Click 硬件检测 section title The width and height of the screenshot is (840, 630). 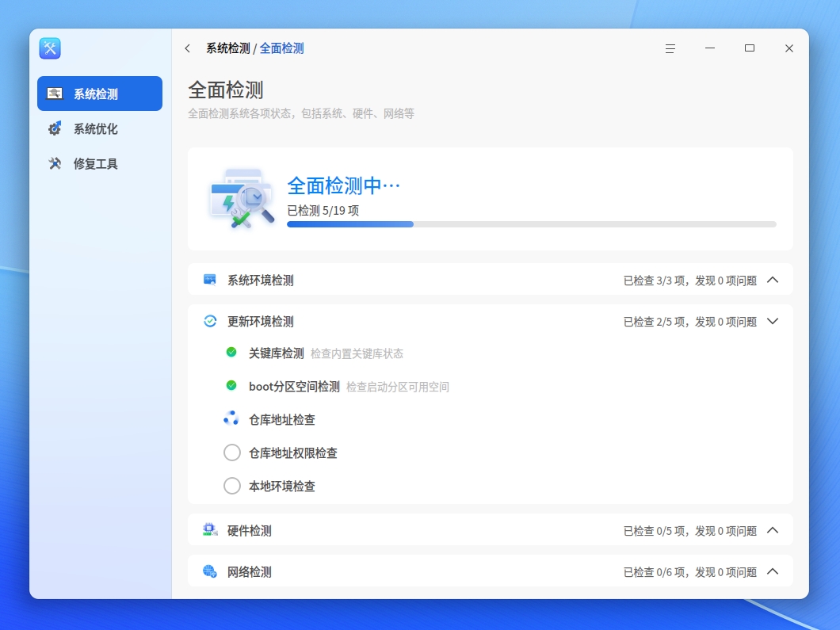coord(250,531)
